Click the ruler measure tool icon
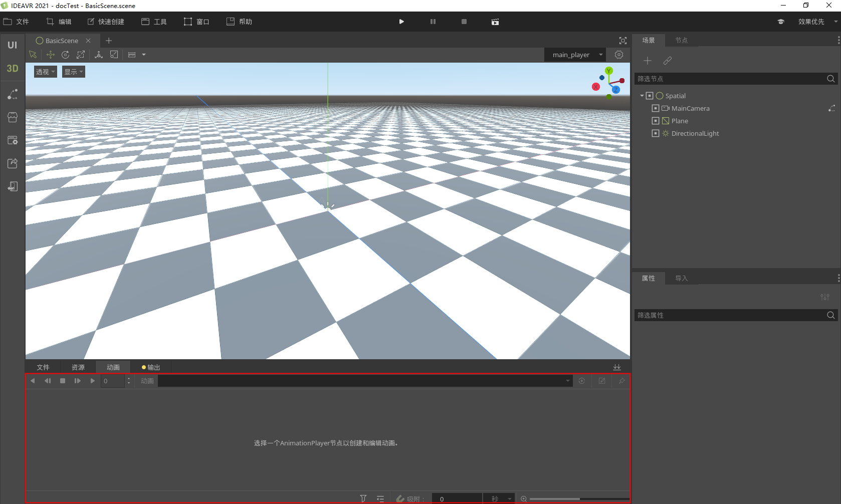 coord(132,55)
